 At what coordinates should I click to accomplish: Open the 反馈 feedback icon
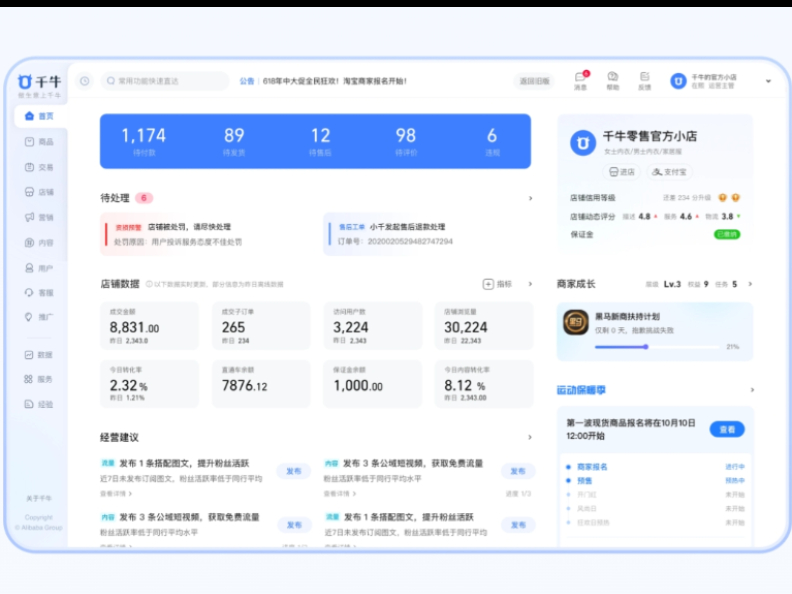coord(645,81)
